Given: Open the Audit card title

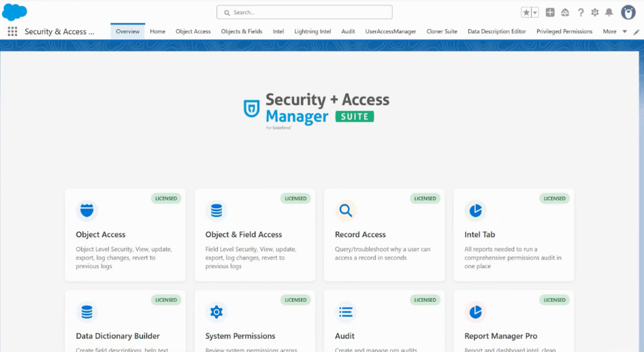Looking at the screenshot, I should (x=344, y=336).
